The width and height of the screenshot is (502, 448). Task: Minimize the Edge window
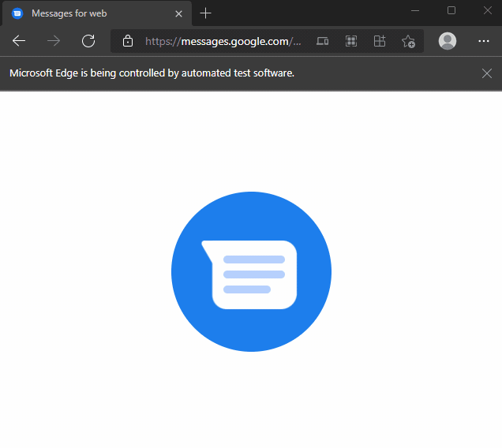point(415,10)
